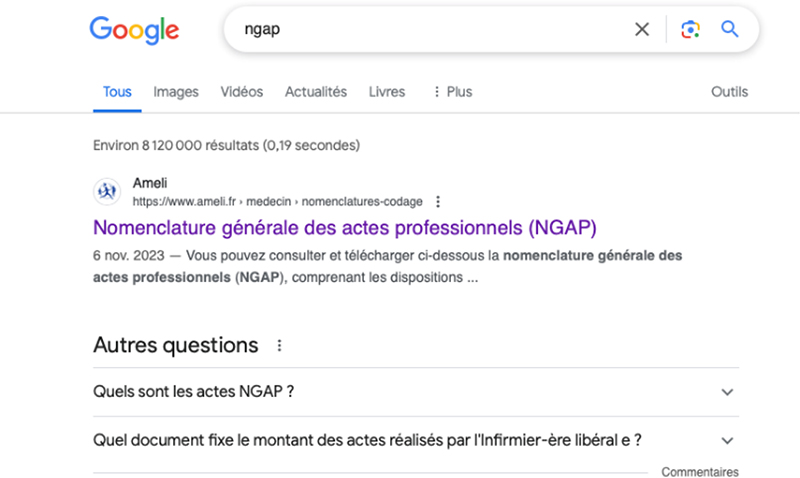Open the Outils search tools
This screenshot has width=800, height=478.
730,92
